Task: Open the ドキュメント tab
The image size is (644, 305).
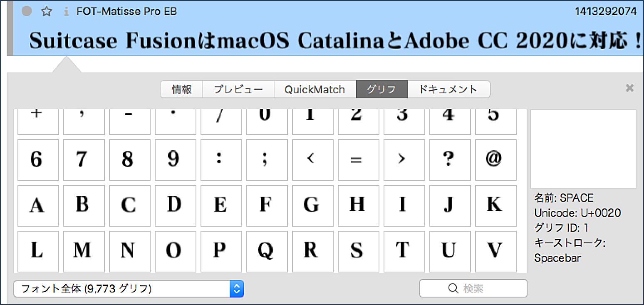Action: point(448,89)
